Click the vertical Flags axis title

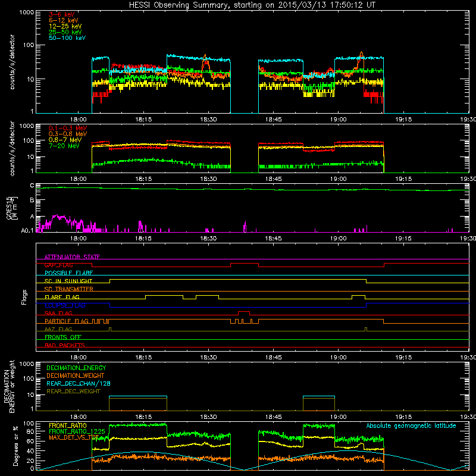[24, 297]
